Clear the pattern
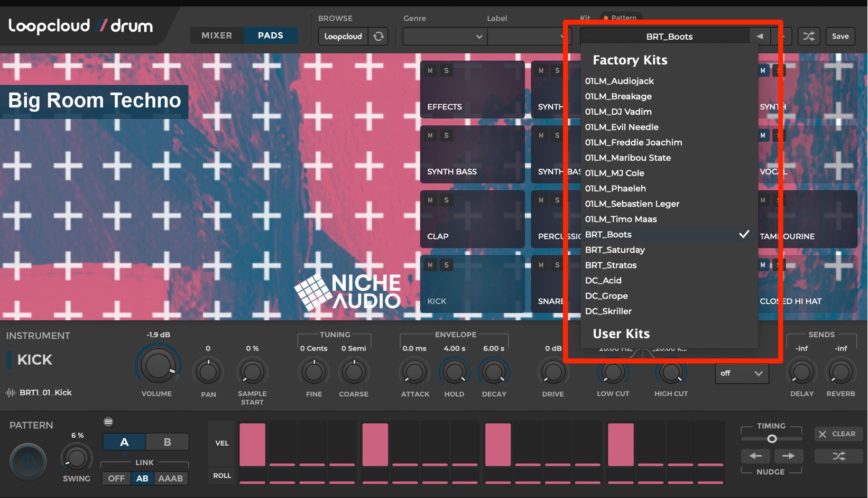Screen dimensions: 868x498 tap(838, 434)
